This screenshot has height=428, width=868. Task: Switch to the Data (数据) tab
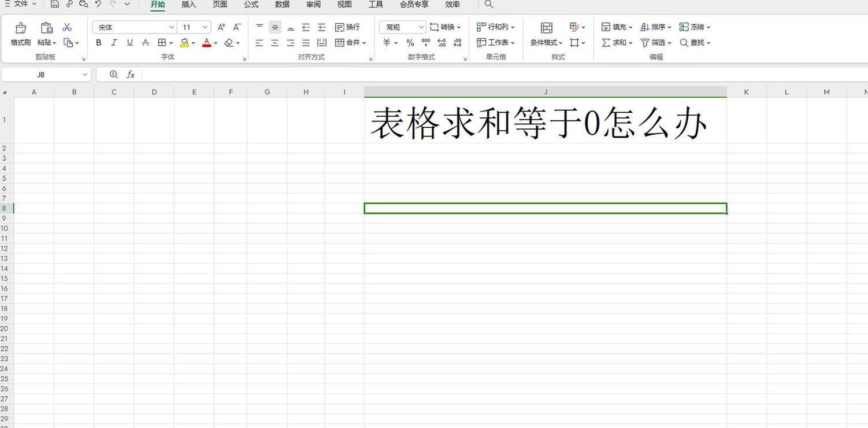282,4
